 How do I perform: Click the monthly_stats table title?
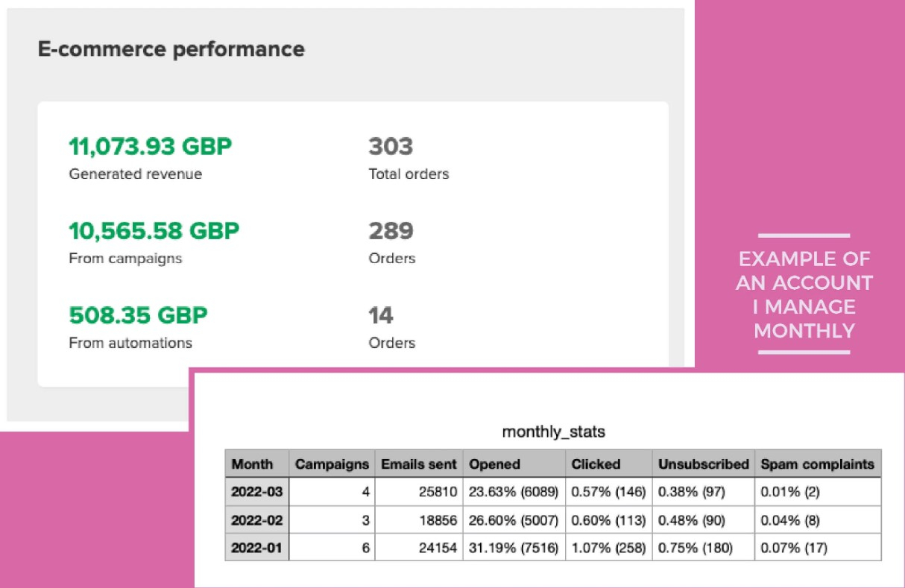553,432
